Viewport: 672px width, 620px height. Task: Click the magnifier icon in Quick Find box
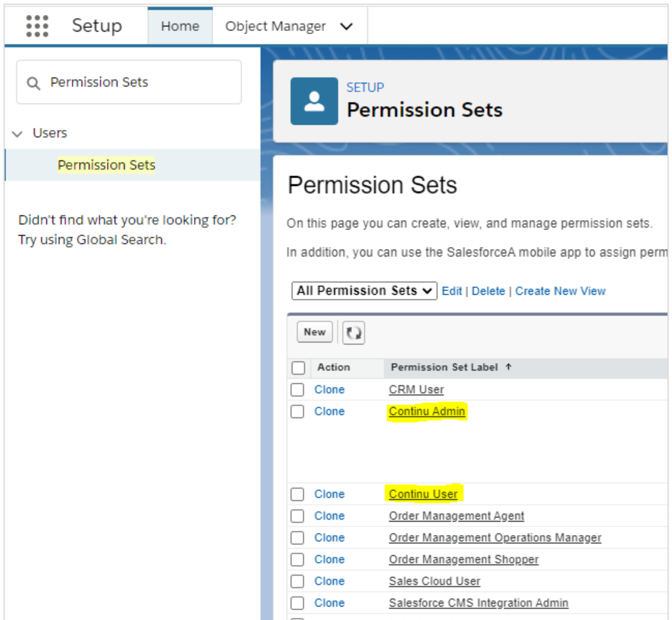click(33, 82)
